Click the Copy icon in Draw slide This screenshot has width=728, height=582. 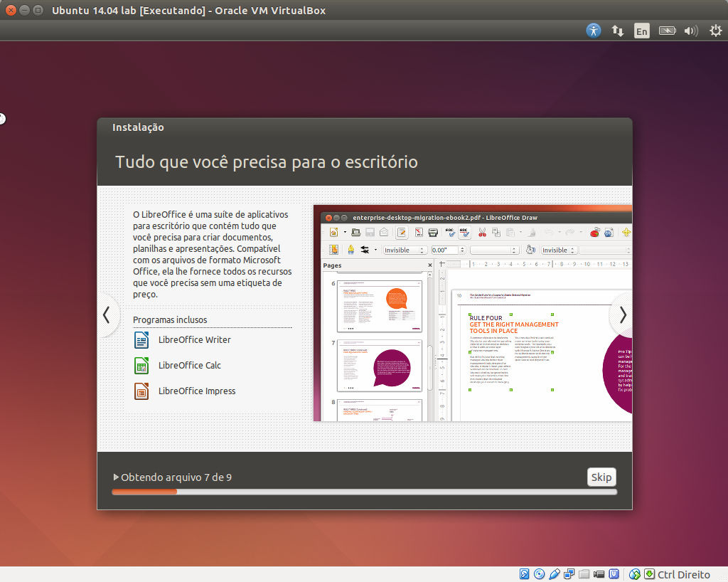[496, 232]
